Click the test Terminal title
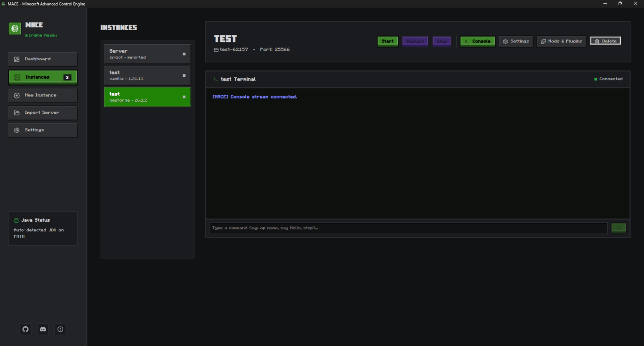 click(238, 79)
